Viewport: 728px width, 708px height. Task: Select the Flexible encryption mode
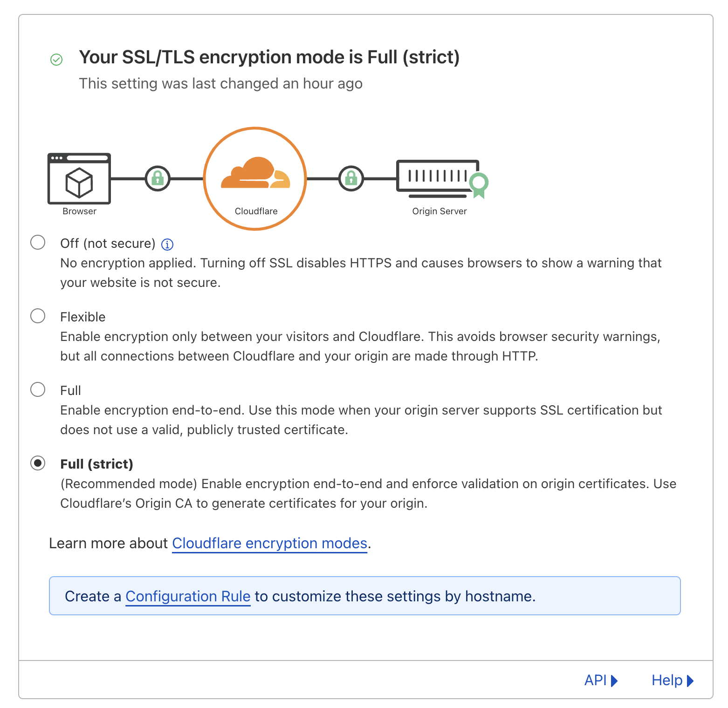pyautogui.click(x=38, y=316)
